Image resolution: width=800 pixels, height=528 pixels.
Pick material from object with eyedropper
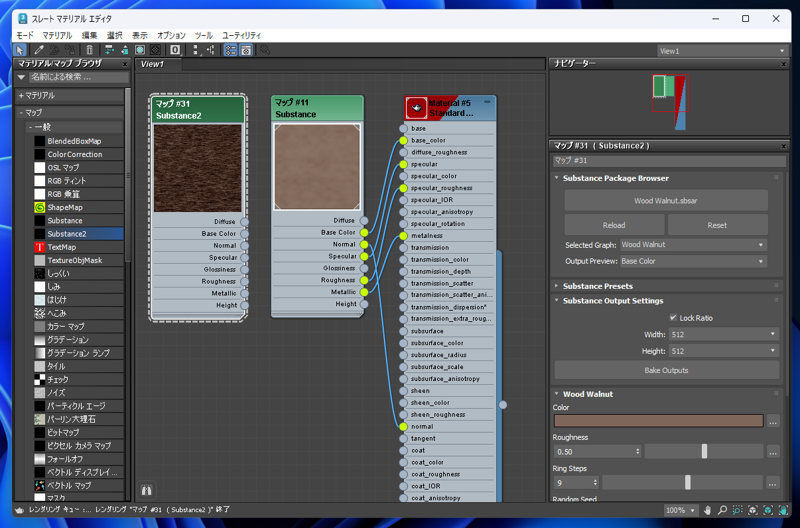click(x=38, y=50)
